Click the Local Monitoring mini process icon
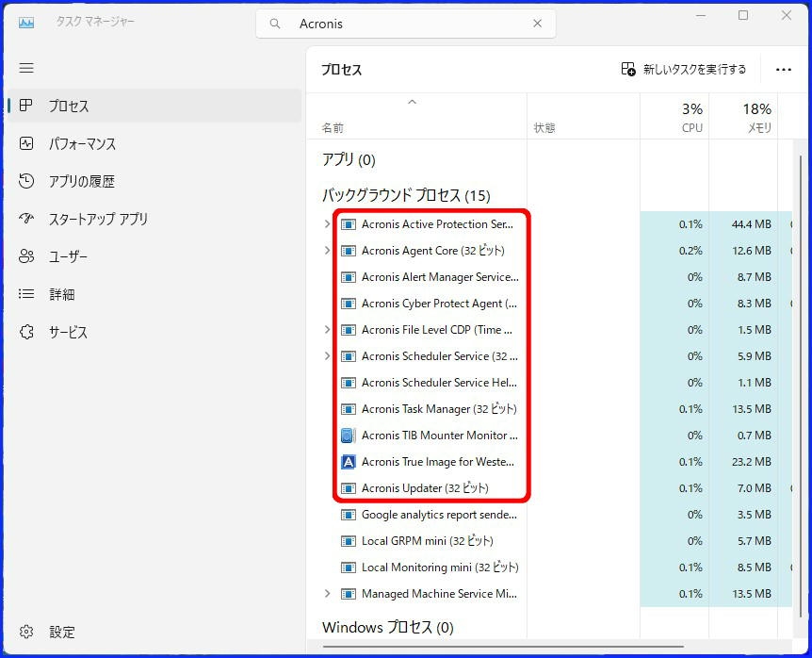Viewport: 812px width, 658px height. click(349, 568)
